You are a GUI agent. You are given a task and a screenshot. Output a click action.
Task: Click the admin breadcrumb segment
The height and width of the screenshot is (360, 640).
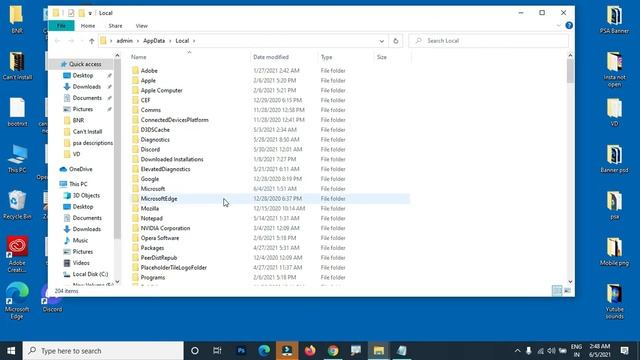[124, 41]
